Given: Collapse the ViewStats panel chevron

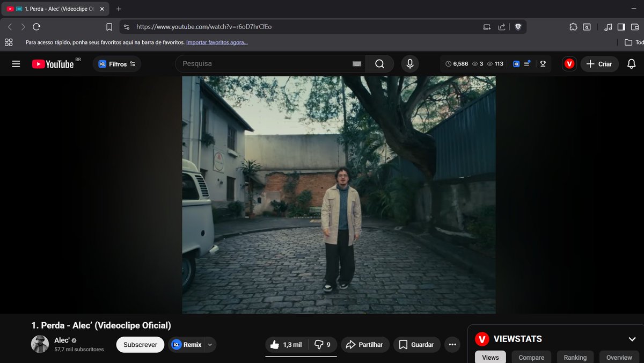Looking at the screenshot, I should [x=632, y=339].
